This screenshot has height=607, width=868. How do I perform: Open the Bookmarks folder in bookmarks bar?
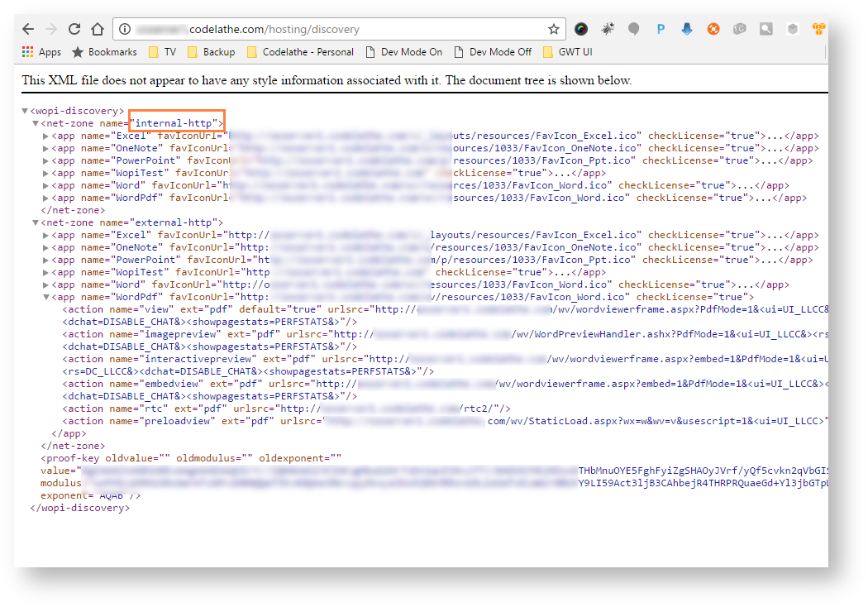103,51
